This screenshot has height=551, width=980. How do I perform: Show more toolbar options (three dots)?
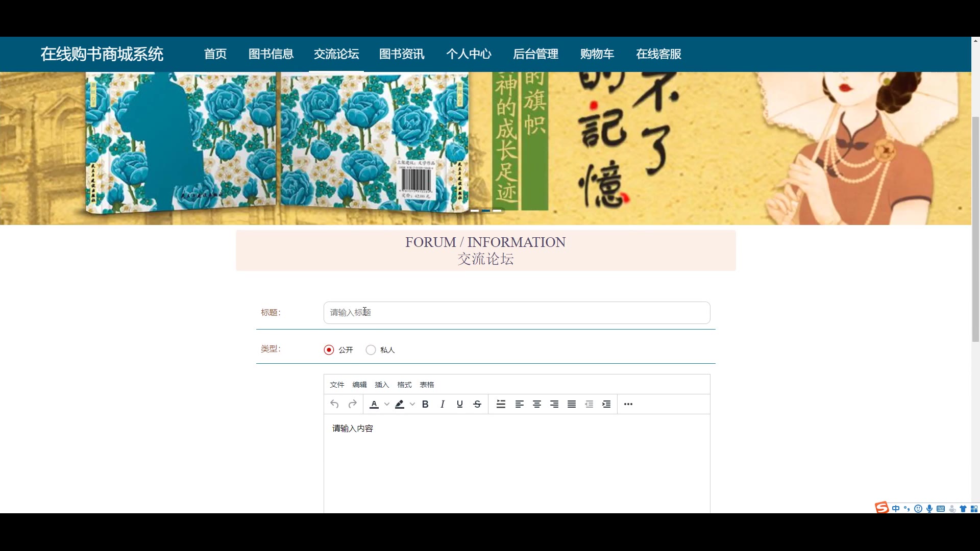(628, 404)
